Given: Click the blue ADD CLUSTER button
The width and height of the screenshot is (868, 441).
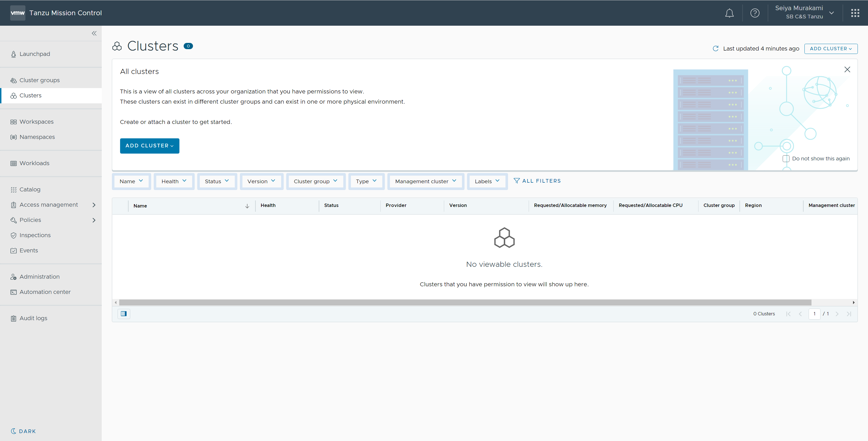Looking at the screenshot, I should click(149, 146).
